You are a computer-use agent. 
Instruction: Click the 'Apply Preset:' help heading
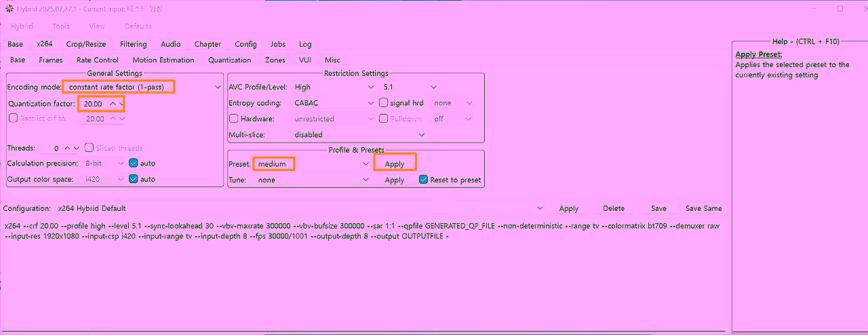tap(759, 54)
